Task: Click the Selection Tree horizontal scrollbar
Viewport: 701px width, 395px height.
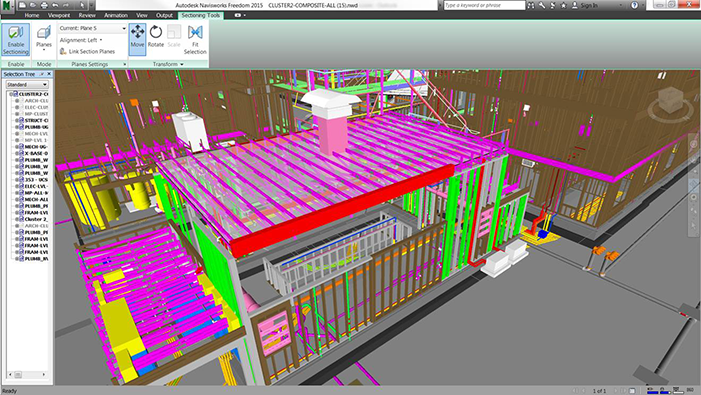Action: pos(27,374)
